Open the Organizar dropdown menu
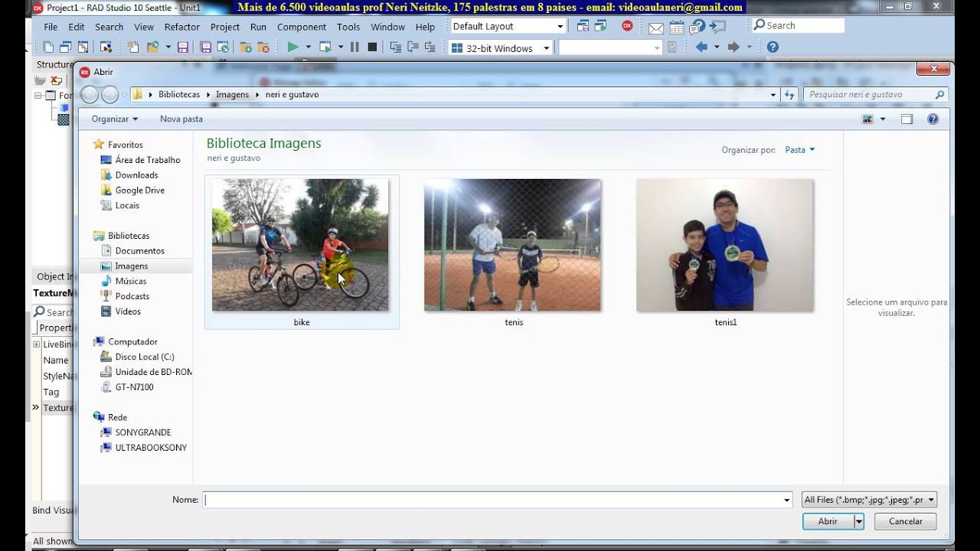Screen dimensions: 980x551 [x=114, y=119]
